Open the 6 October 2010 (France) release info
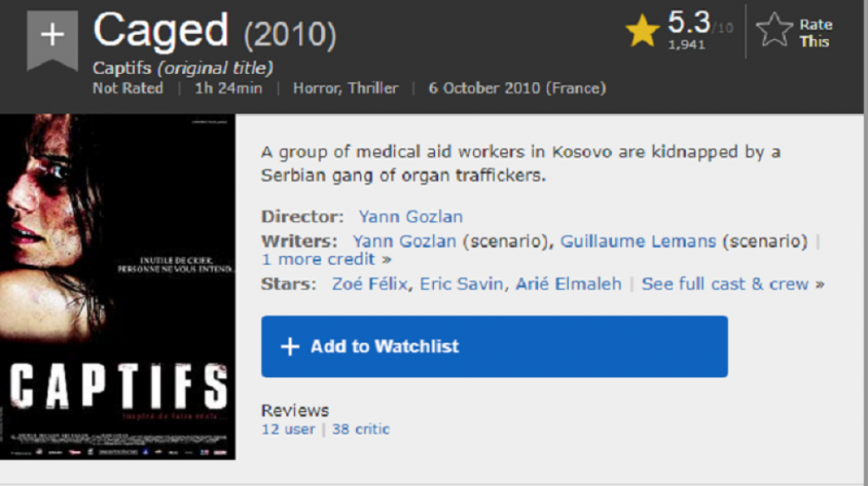 click(516, 88)
